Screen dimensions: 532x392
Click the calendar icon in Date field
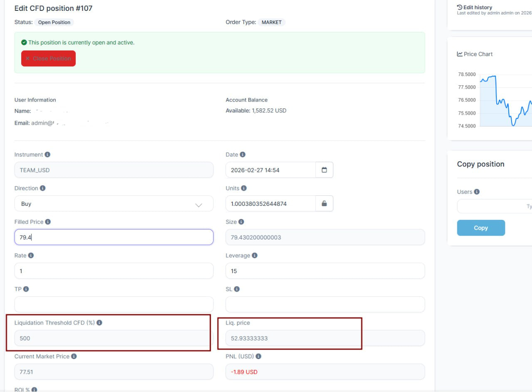(325, 170)
